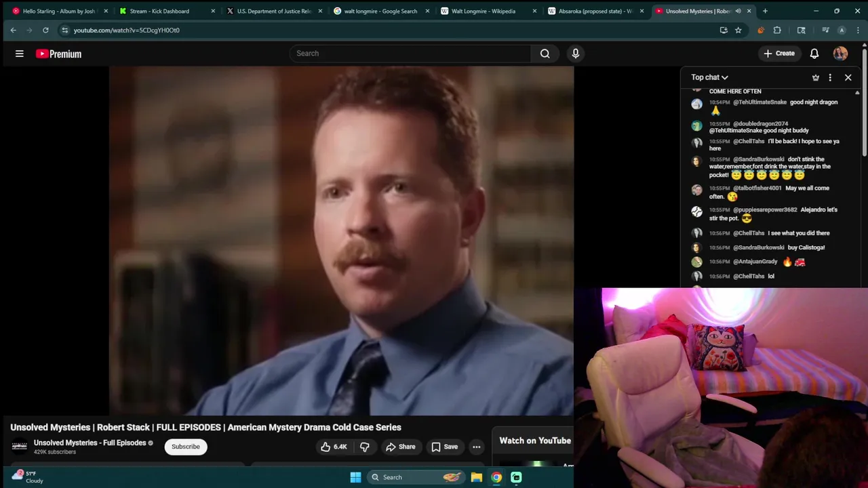Open the orange hand extension icon
The height and width of the screenshot is (488, 868).
(760, 30)
